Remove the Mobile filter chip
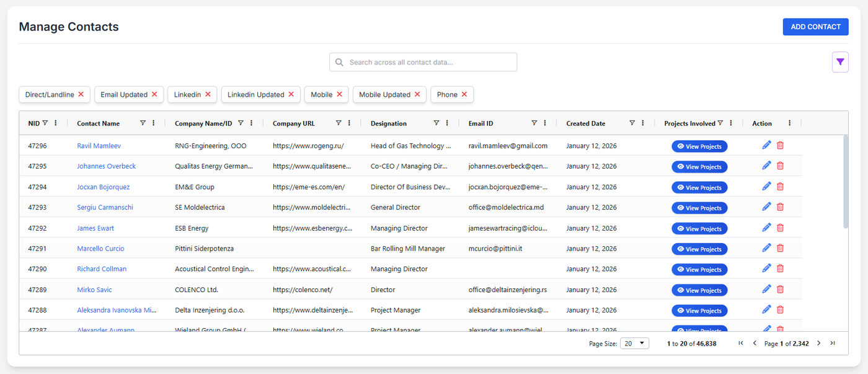The width and height of the screenshot is (868, 374). point(339,94)
